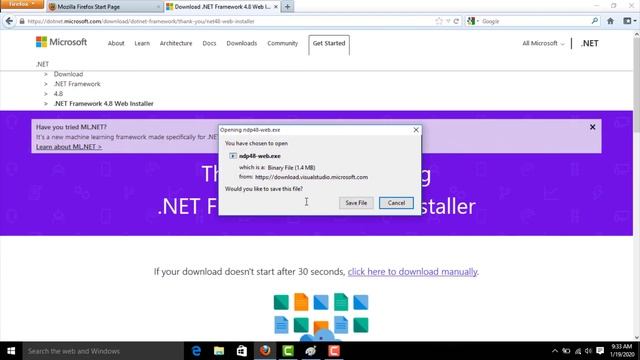Open a new browser tab

287,7
